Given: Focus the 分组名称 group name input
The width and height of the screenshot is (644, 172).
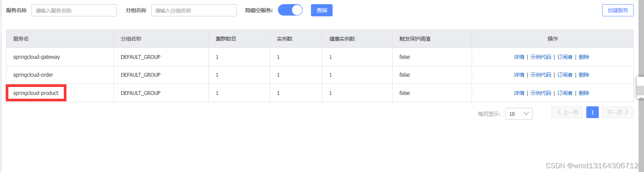Looking at the screenshot, I should pos(194,10).
